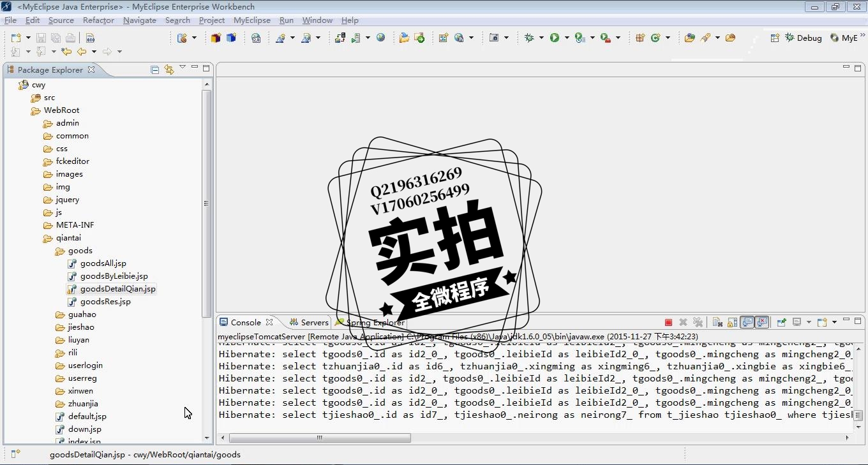Image resolution: width=868 pixels, height=465 pixels.
Task: Open the Back history dropdown arrow
Action: point(94,52)
